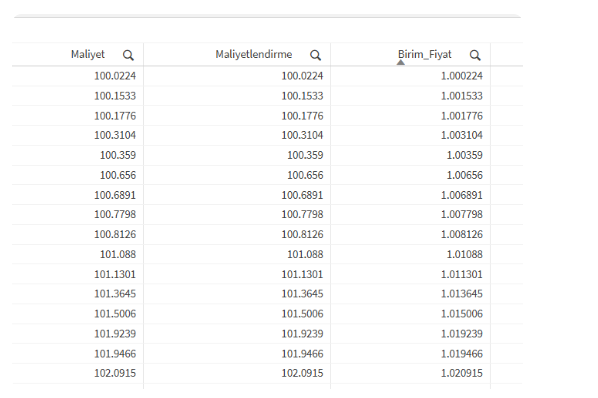Select 101.9239 in the Maliyetlendirme column
This screenshot has height=398, width=598.
tap(302, 334)
